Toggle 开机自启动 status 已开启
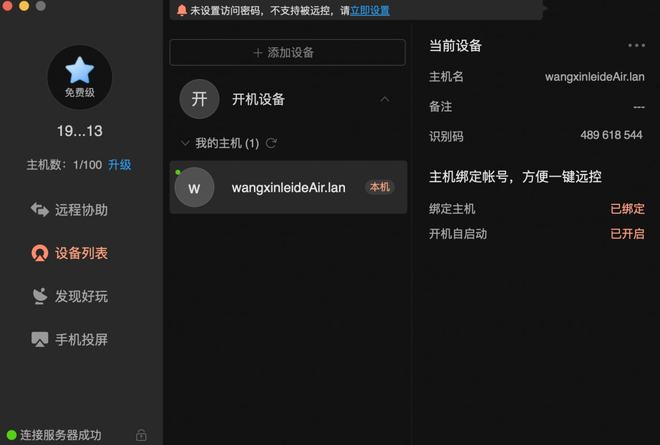This screenshot has height=445, width=660. [627, 234]
